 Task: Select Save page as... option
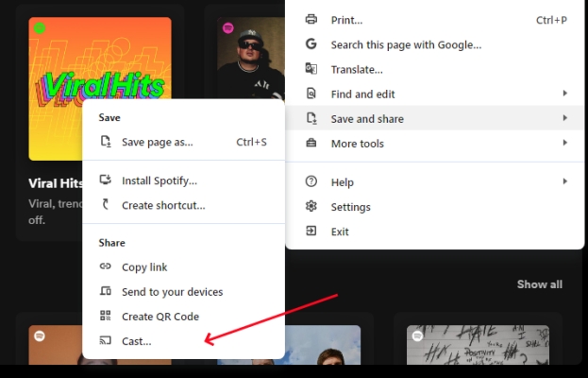[x=184, y=142]
